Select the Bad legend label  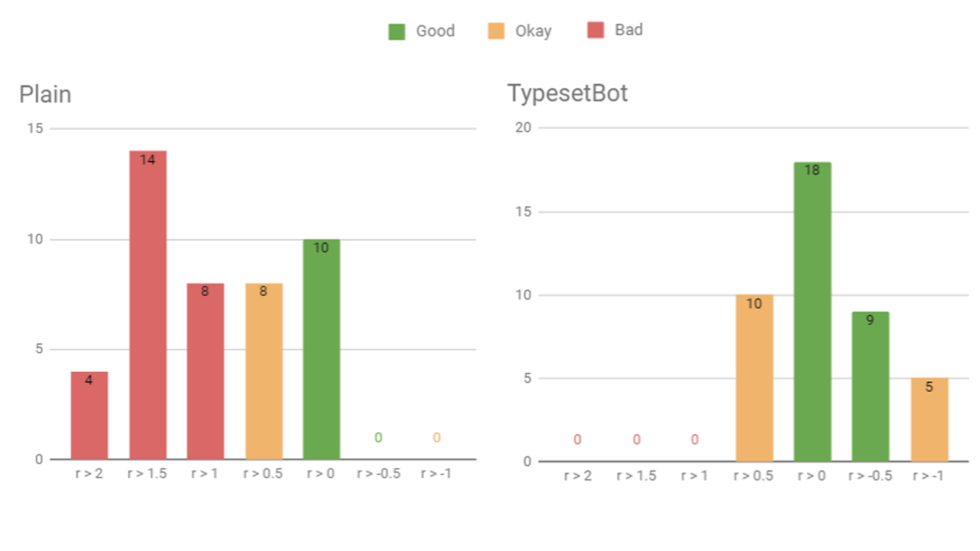click(629, 31)
